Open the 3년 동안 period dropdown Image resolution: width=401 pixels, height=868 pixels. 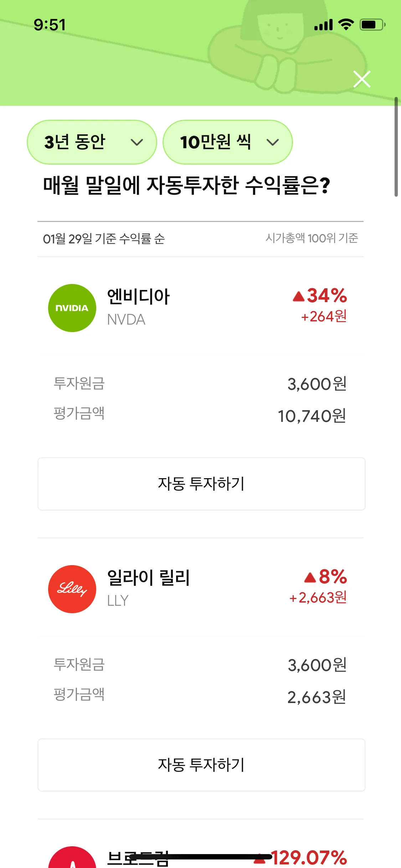[x=92, y=142]
